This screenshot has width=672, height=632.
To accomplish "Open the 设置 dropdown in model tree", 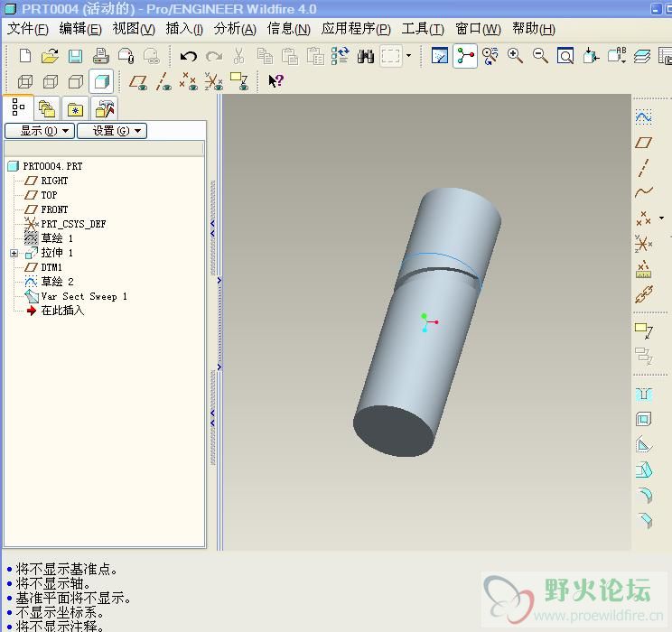I will [111, 131].
